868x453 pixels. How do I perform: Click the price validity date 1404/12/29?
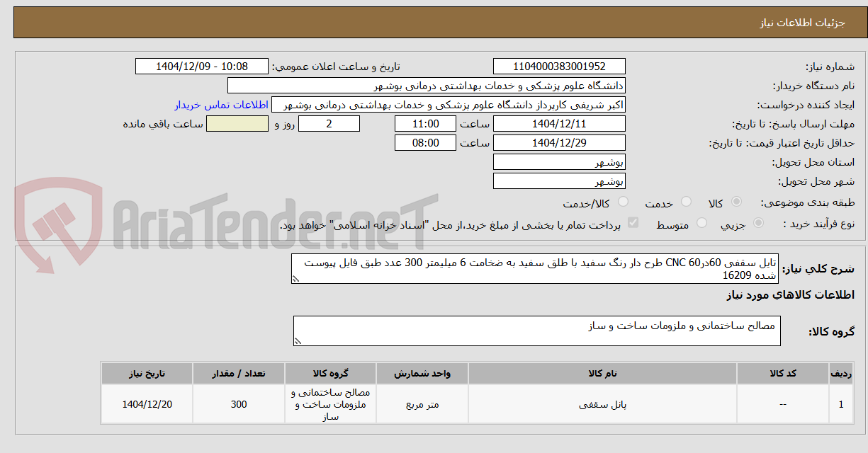pos(559,143)
